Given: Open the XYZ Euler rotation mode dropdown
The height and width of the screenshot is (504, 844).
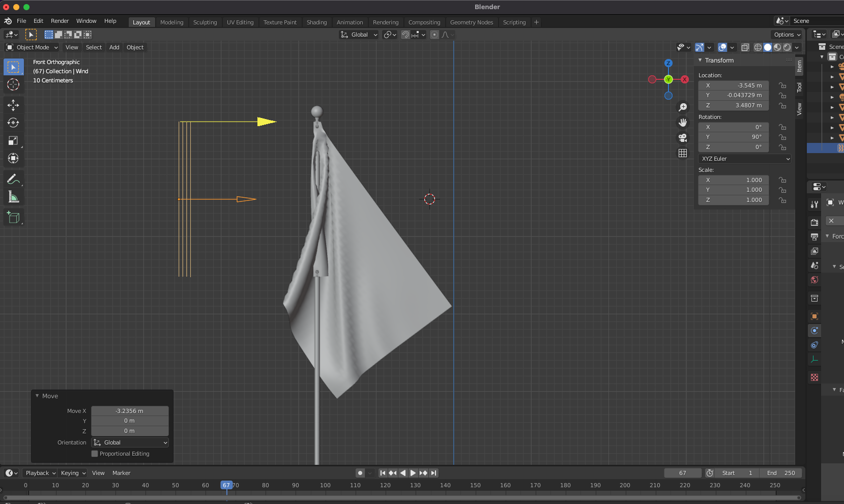Looking at the screenshot, I should [x=745, y=159].
